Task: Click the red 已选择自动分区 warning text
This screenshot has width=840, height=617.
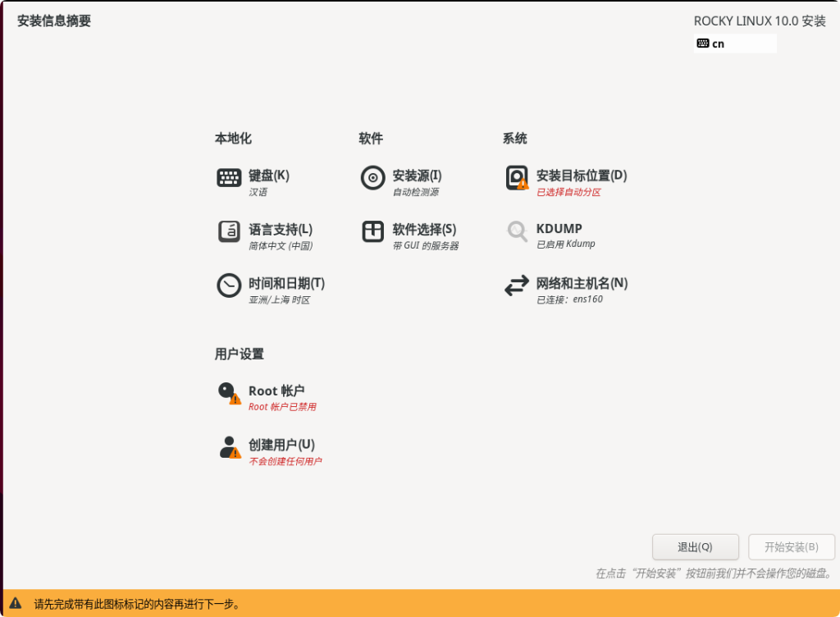Action: 568,191
